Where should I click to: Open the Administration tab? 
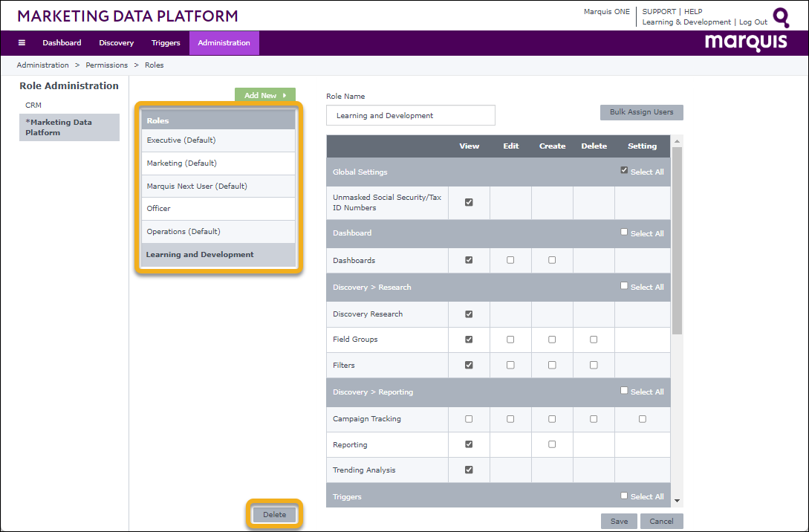(x=224, y=43)
